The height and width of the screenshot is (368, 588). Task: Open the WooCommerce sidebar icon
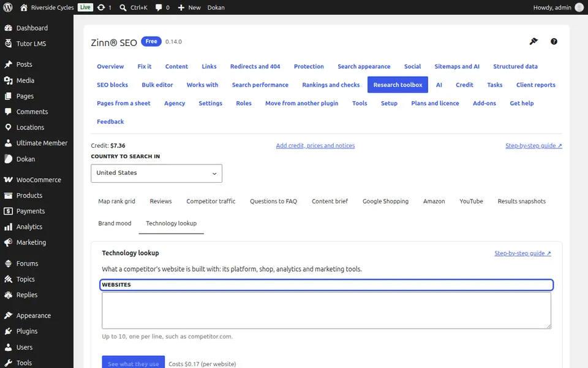point(8,180)
